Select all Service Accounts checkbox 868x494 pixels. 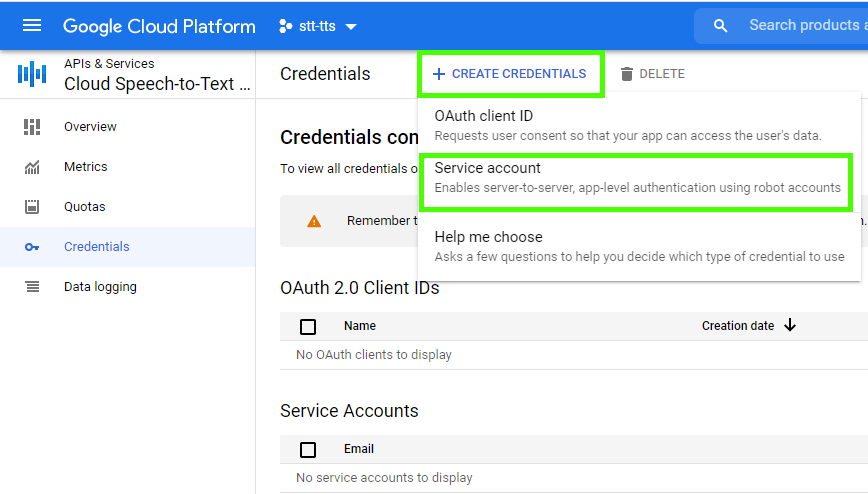point(308,450)
